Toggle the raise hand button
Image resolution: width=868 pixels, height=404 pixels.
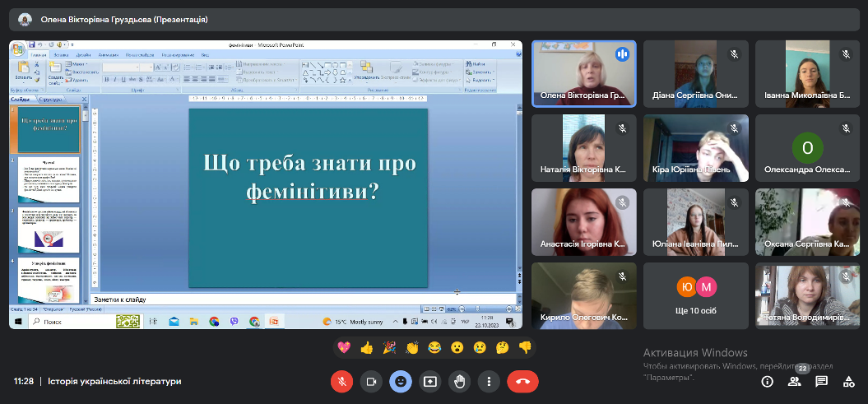click(x=460, y=381)
